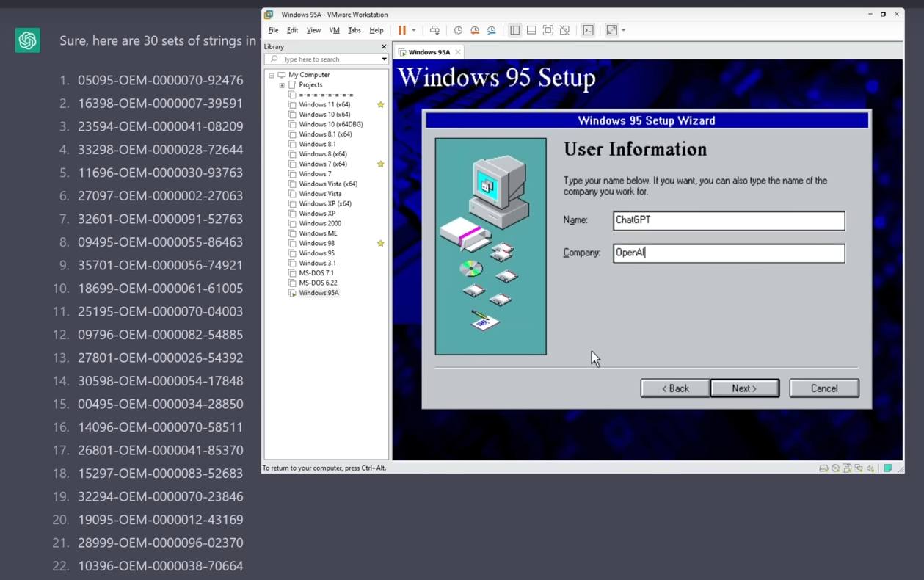Image resolution: width=924 pixels, height=580 pixels.
Task: Click the Send Ctrl+Alt+Del toolbar icon
Action: [434, 30]
